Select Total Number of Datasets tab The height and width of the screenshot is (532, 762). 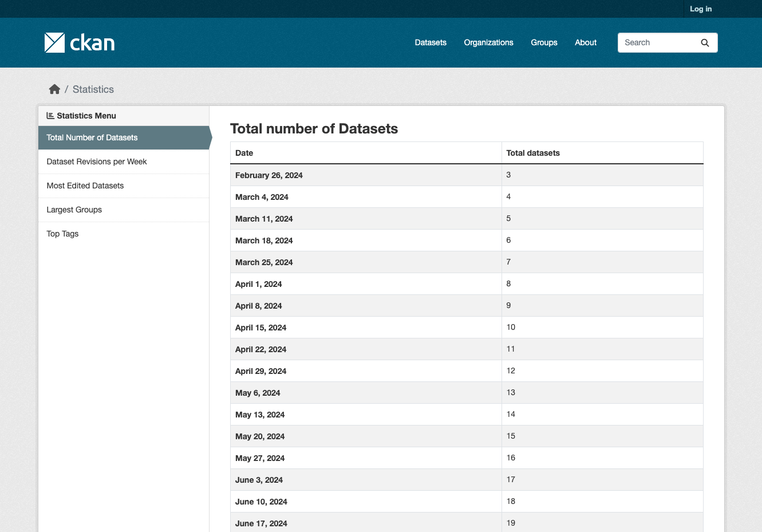pyautogui.click(x=124, y=137)
